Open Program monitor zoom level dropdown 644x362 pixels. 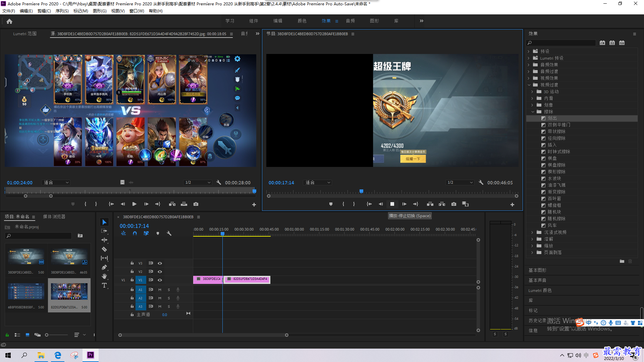tap(317, 182)
